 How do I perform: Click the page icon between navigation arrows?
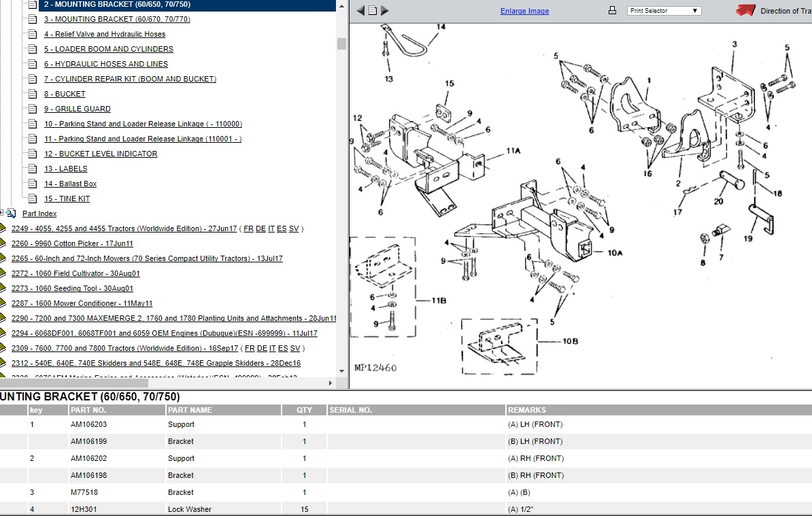click(x=373, y=11)
